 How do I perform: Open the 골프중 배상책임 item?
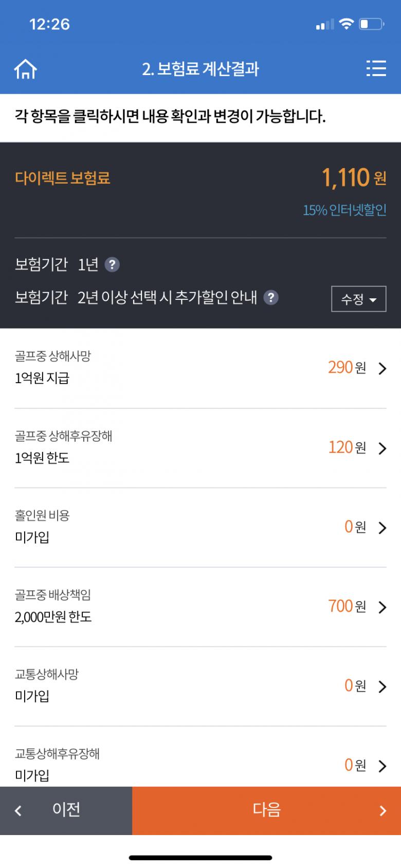(x=200, y=607)
